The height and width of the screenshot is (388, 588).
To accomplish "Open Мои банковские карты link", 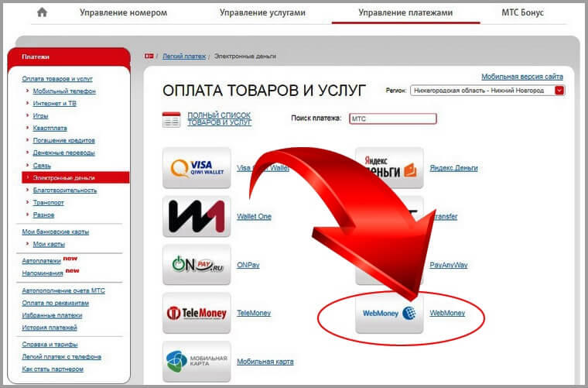I will (56, 232).
